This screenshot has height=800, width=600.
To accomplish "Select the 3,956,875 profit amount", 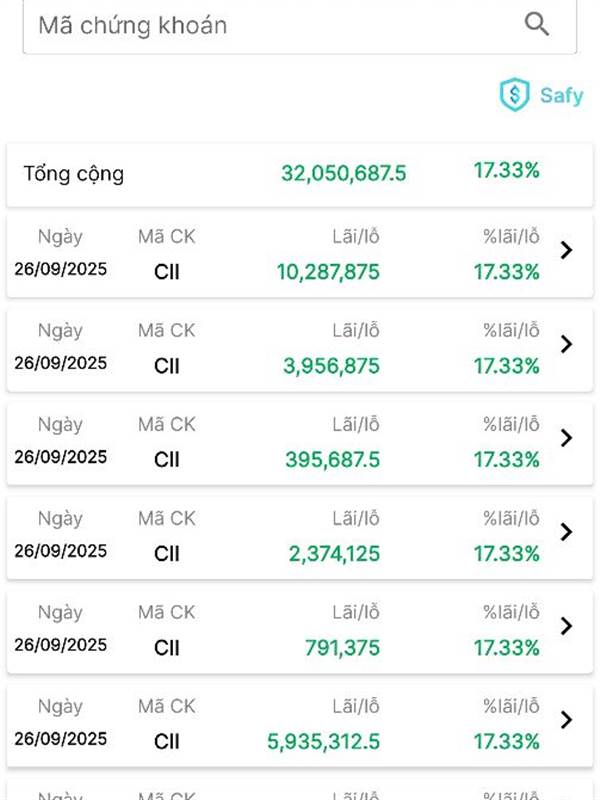I will click(x=331, y=366).
